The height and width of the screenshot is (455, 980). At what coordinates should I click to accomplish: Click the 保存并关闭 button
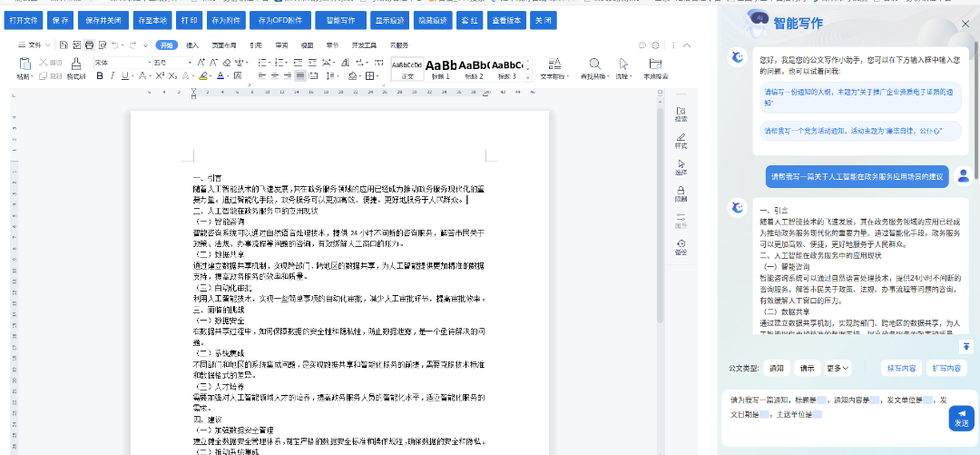[x=103, y=20]
